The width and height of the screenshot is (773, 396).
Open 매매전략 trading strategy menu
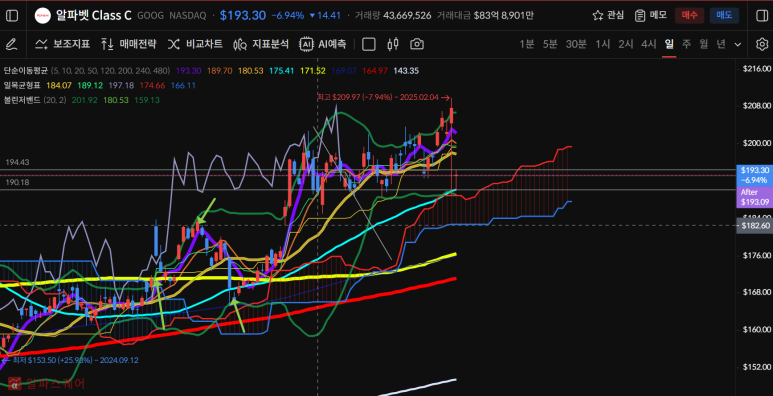pos(129,45)
